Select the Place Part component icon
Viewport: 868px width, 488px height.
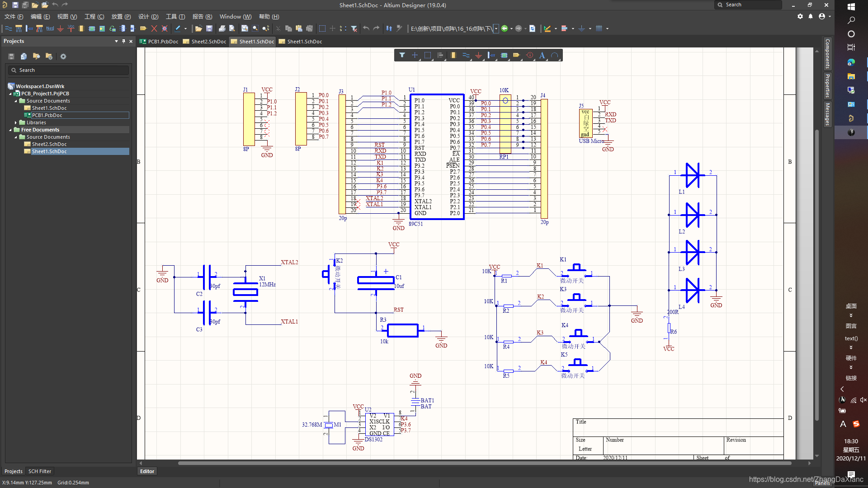click(x=81, y=28)
